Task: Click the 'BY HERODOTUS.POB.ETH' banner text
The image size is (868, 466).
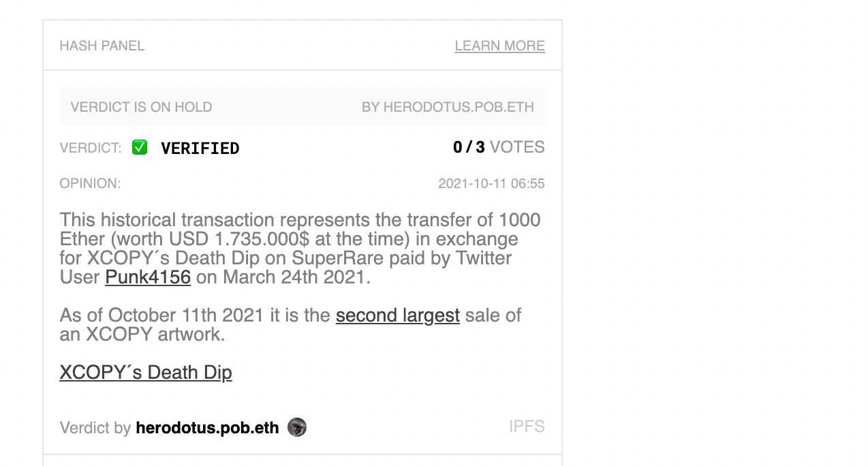Action: tap(448, 107)
